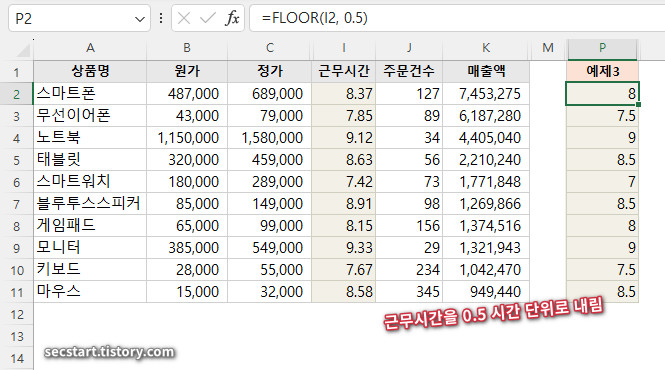This screenshot has height=370, width=665.
Task: Select the 마우스 cell
Action: [x=90, y=292]
